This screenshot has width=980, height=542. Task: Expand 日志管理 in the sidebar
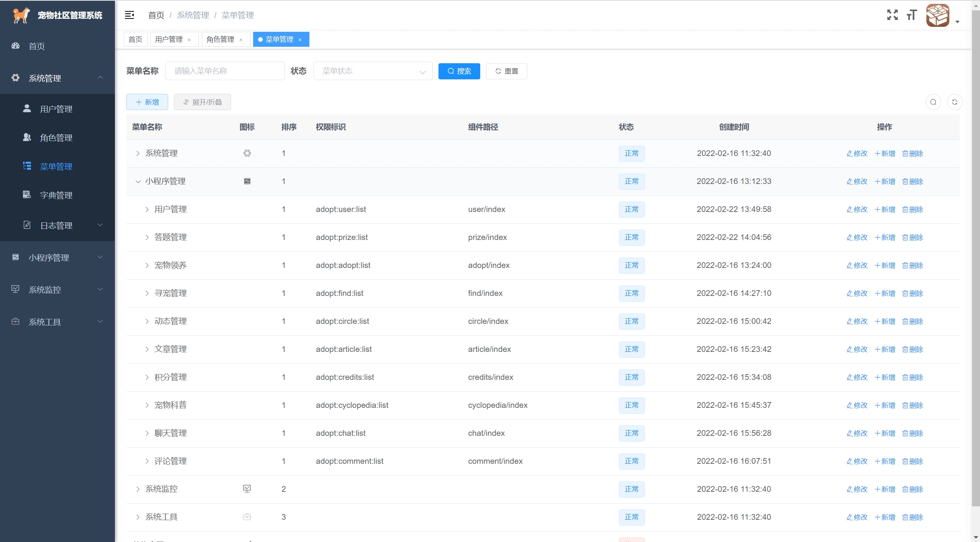pos(57,225)
